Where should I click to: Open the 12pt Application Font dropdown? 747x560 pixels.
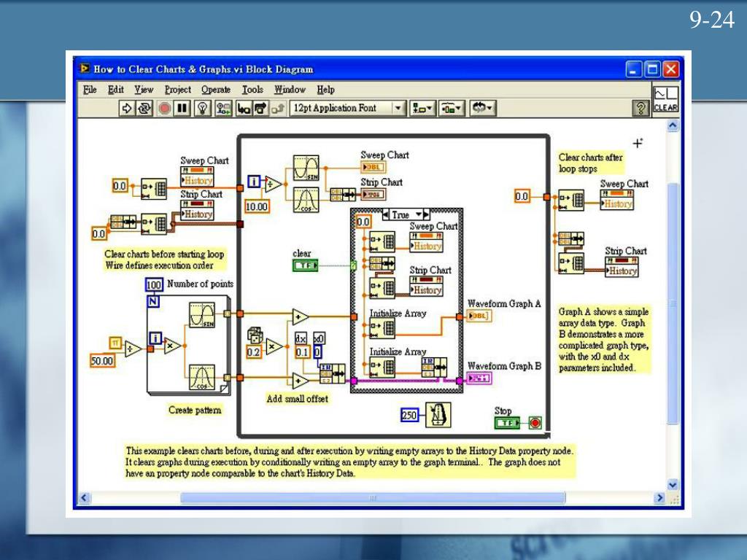[x=398, y=109]
